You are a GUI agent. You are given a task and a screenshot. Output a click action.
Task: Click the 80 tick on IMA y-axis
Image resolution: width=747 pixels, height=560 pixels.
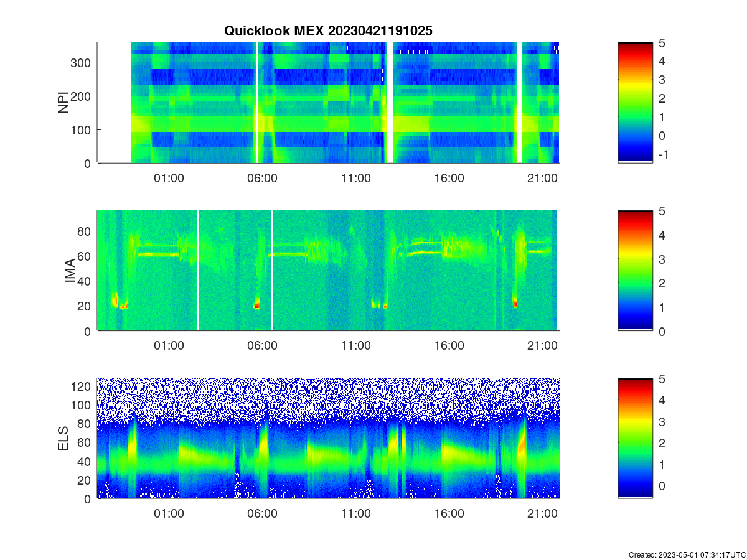click(85, 231)
